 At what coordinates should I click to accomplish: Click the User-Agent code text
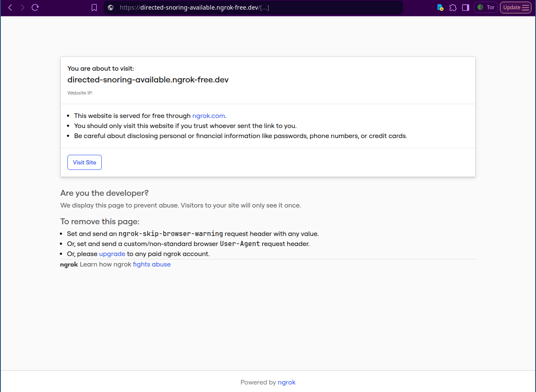point(240,244)
